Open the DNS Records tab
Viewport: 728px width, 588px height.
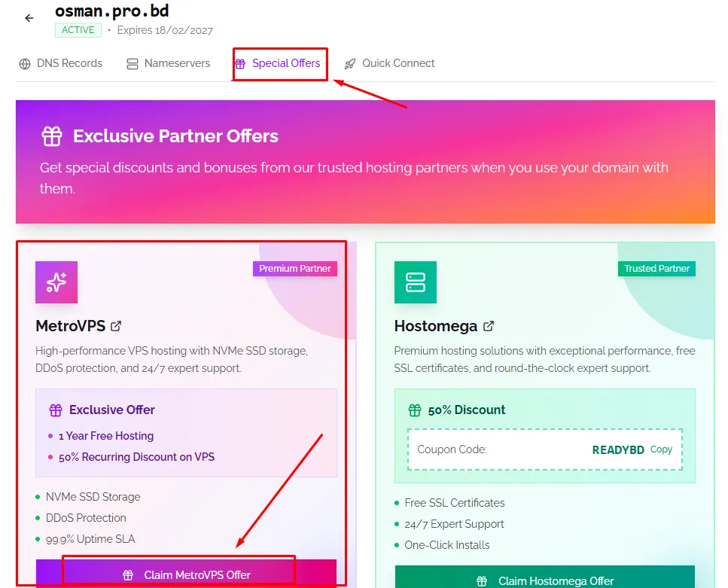tap(61, 63)
